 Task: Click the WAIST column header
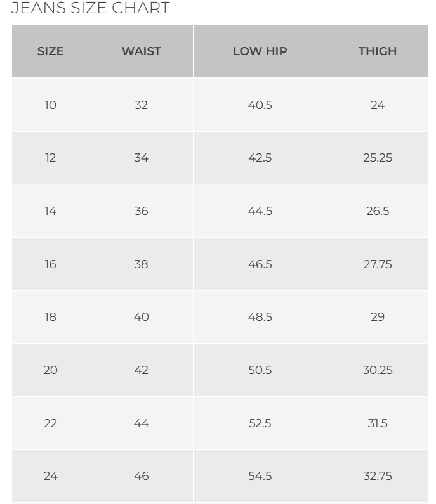point(141,51)
